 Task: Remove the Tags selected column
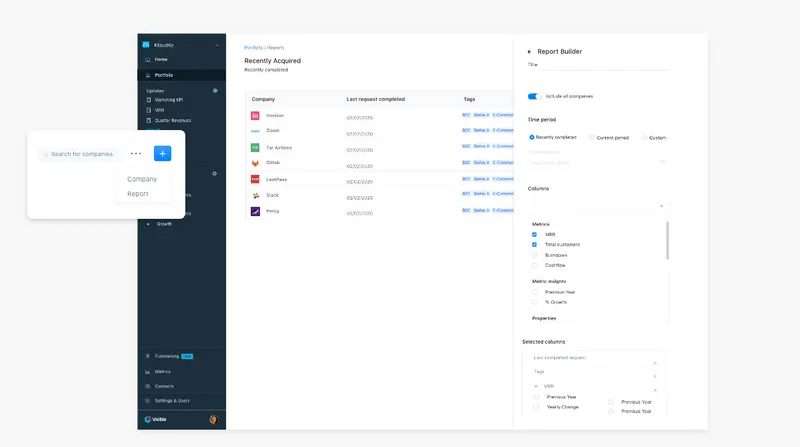[x=655, y=377]
